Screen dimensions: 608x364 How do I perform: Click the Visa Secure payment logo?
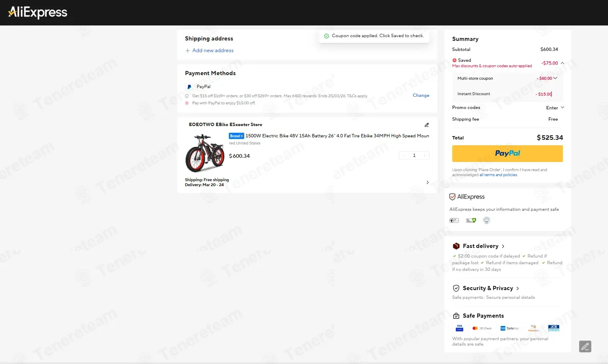pos(459,328)
